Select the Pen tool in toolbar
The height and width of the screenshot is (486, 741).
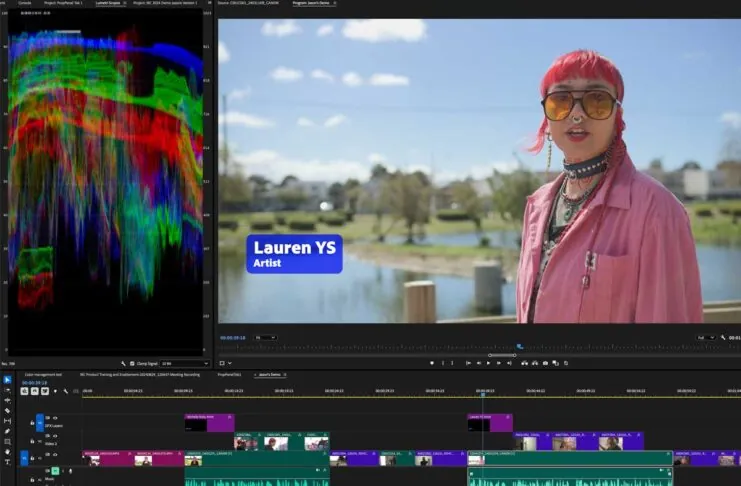[7, 431]
